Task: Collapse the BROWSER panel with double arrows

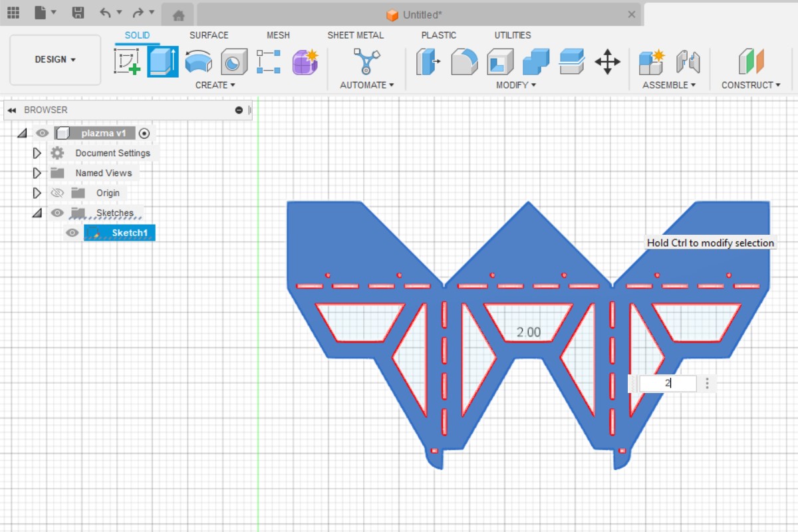Action: (x=11, y=110)
